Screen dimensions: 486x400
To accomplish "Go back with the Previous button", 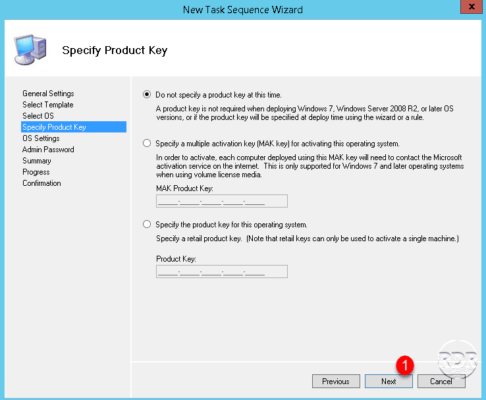I will [x=336, y=381].
